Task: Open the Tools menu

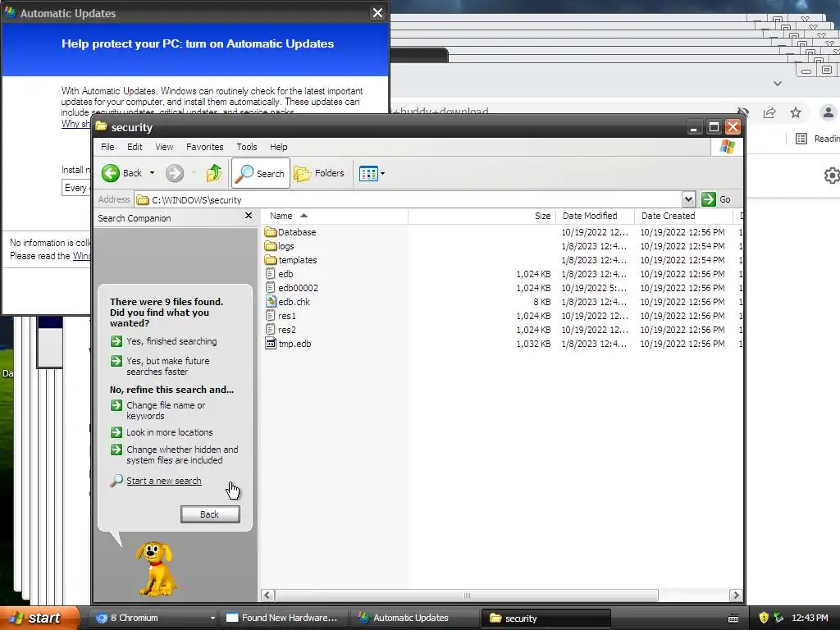Action: point(246,147)
